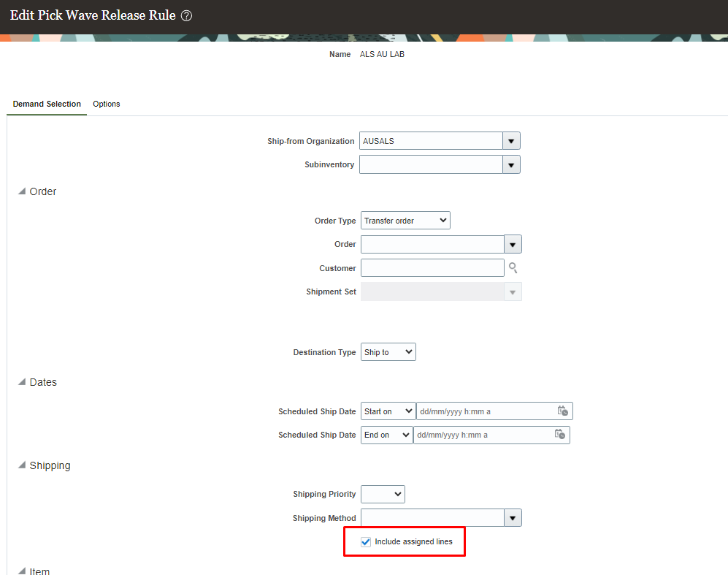The height and width of the screenshot is (575, 728).
Task: Open the Destination Type dropdown showing Ship to
Action: pyautogui.click(x=388, y=351)
